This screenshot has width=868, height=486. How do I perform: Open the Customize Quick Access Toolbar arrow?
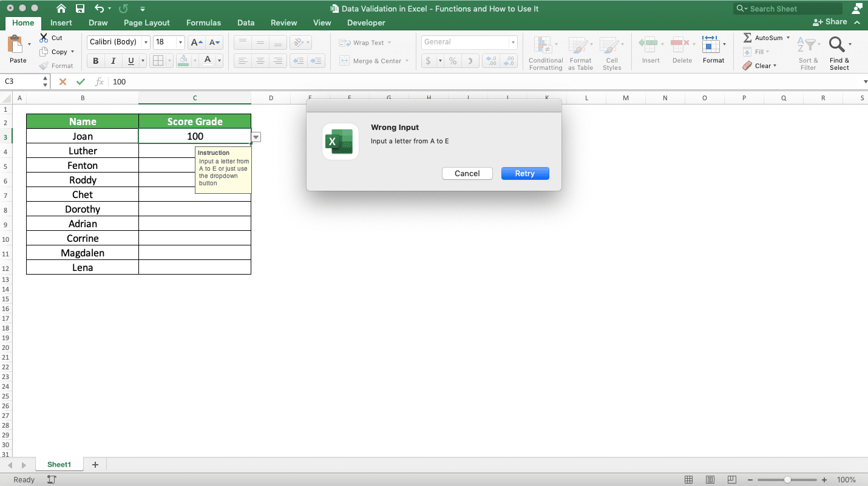[x=143, y=9]
